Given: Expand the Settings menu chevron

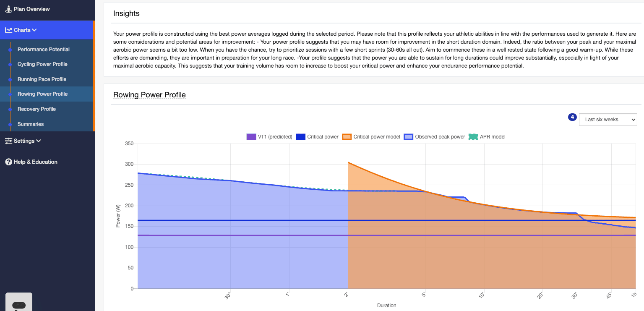Looking at the screenshot, I should pyautogui.click(x=39, y=141).
